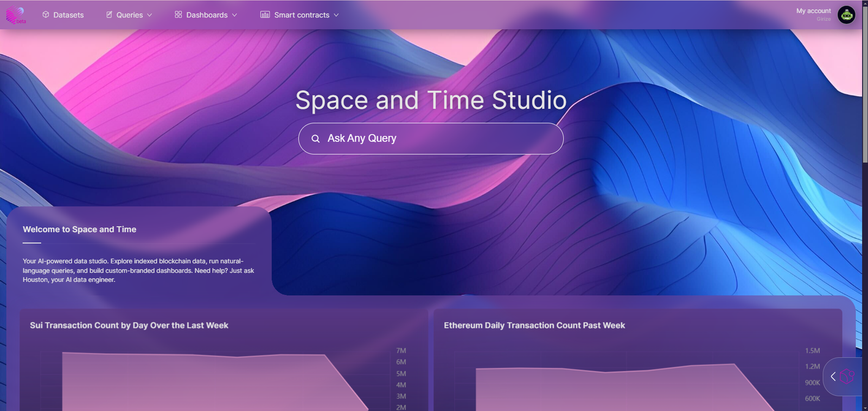Click the Datasets cube icon
Screen dimensions: 868x411
click(x=46, y=15)
